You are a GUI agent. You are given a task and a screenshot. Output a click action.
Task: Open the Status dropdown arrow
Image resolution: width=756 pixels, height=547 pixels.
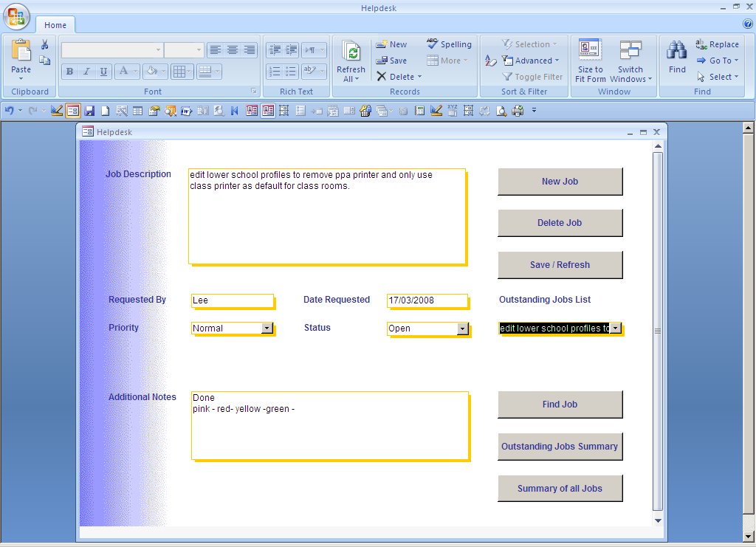pyautogui.click(x=462, y=328)
